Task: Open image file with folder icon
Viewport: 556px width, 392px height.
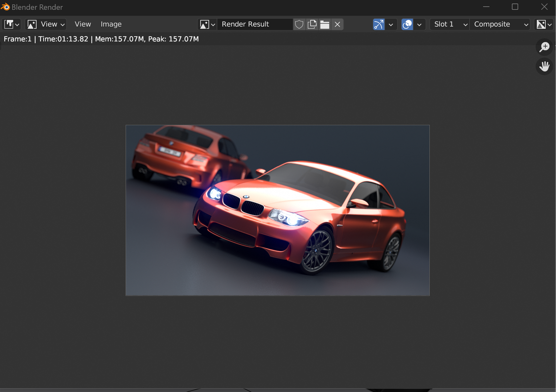Action: coord(325,24)
